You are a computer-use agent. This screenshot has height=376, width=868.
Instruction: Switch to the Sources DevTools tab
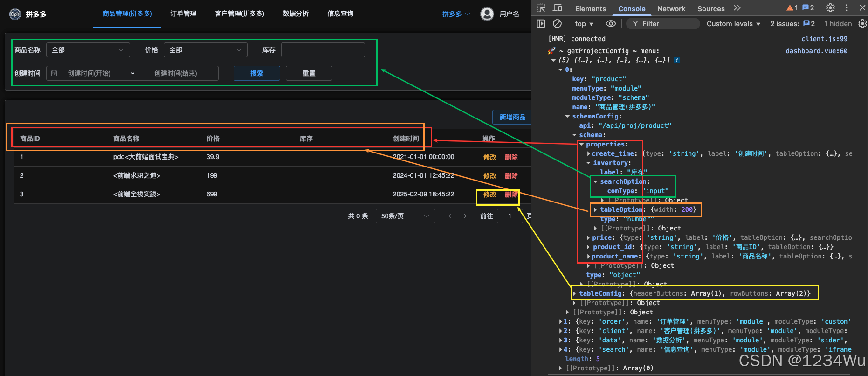coord(711,8)
